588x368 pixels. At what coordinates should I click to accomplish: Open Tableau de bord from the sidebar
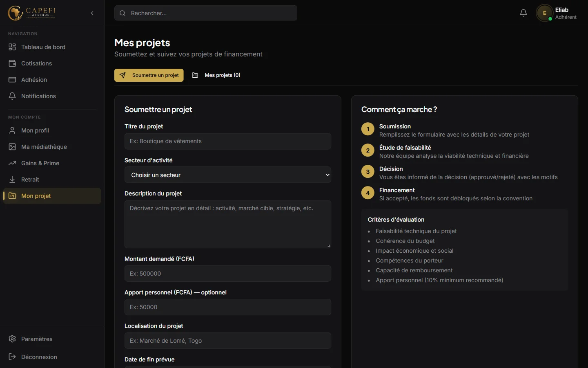click(52, 47)
